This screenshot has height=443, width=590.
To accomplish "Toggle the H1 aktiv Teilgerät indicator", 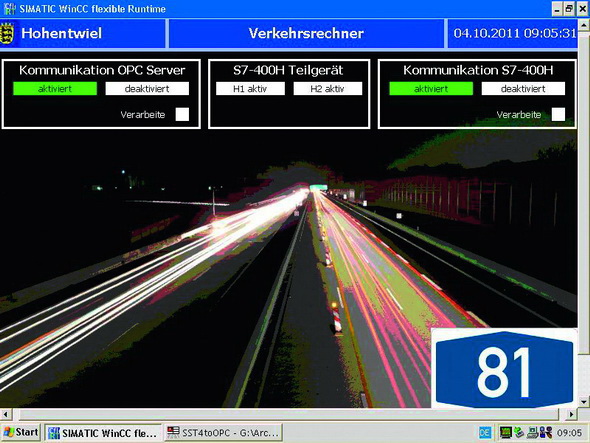I will [x=250, y=89].
